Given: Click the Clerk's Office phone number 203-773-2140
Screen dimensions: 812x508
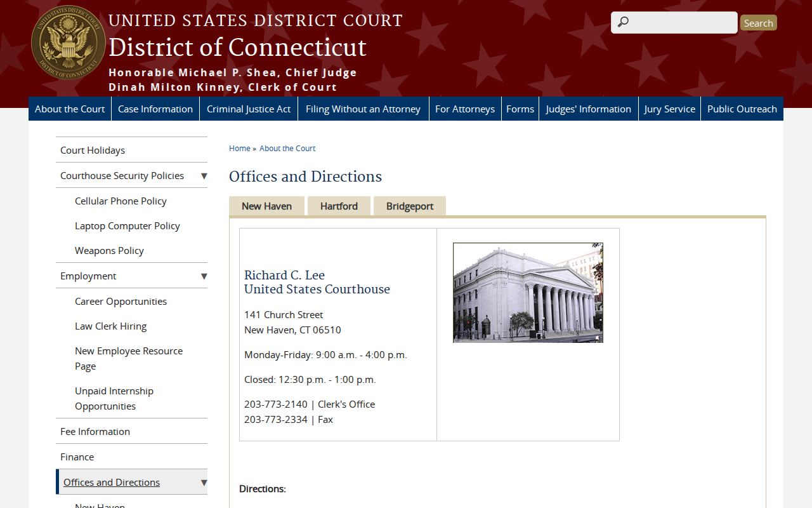Looking at the screenshot, I should click(275, 404).
